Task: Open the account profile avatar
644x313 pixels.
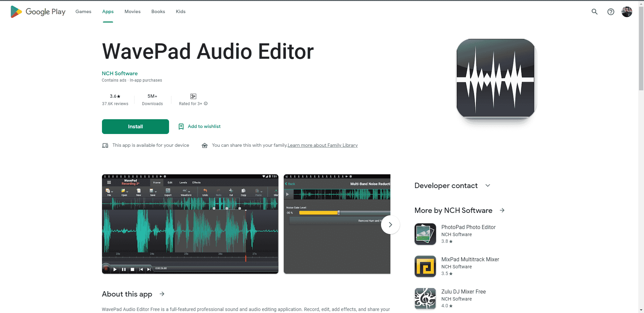Action: tap(627, 12)
